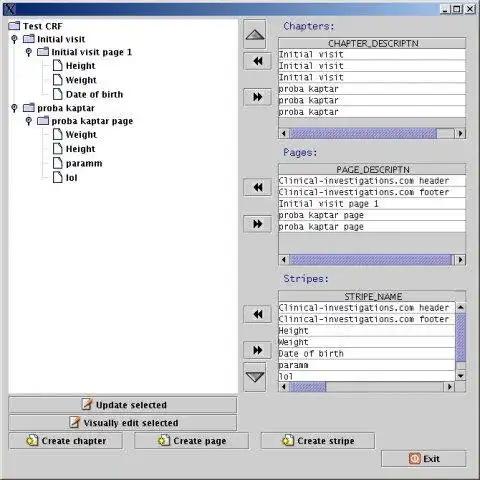Click Stripes horizontal scrollbar thumb

click(307, 387)
